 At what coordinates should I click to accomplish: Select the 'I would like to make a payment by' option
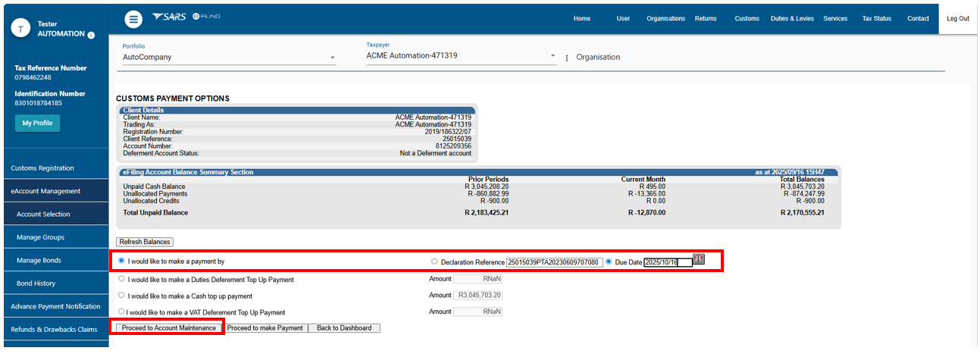(122, 261)
